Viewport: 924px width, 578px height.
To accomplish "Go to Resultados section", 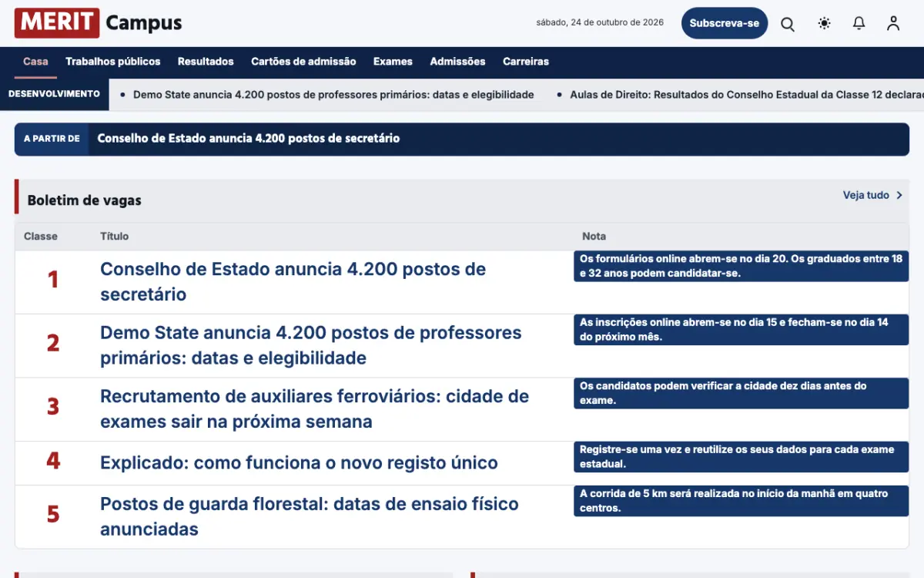I will point(206,62).
